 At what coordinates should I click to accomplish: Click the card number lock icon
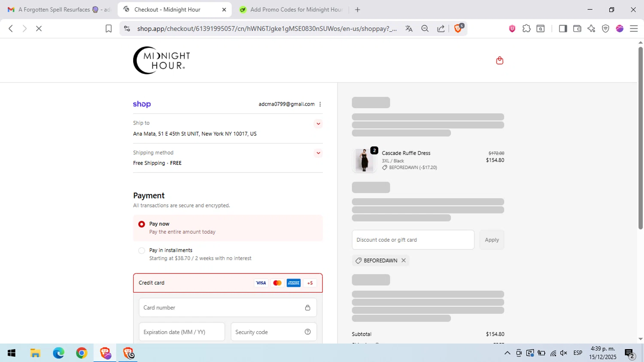(307, 308)
